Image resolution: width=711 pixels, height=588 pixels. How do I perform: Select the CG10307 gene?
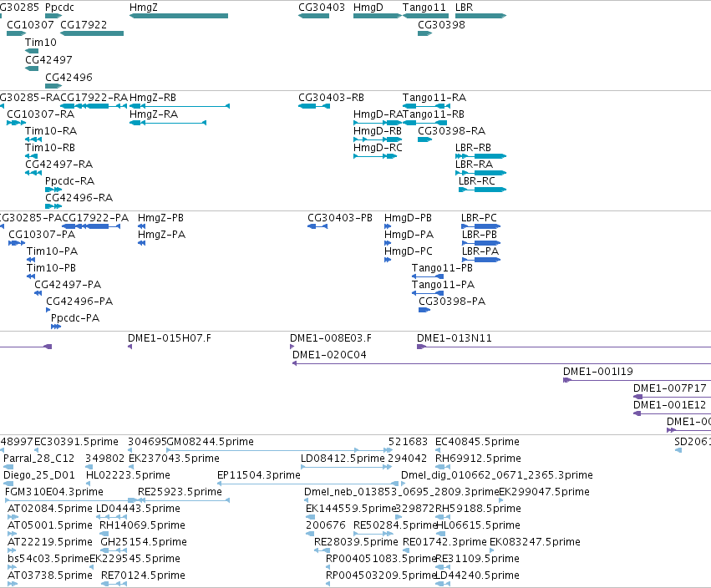17,33
